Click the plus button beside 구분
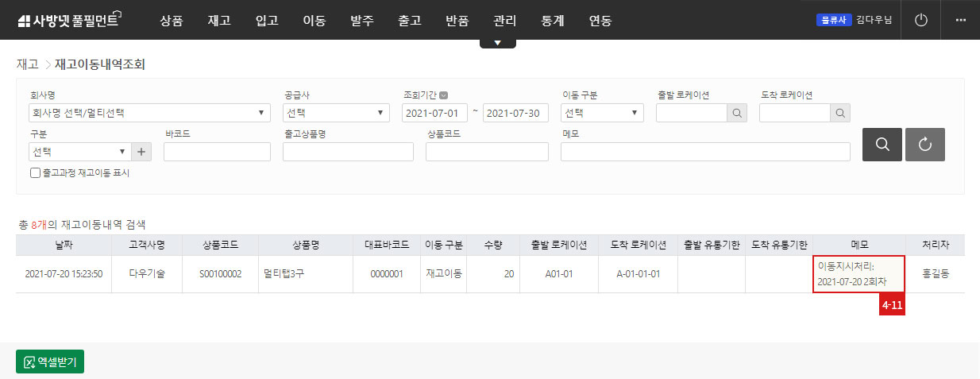This screenshot has width=980, height=379. tap(142, 152)
